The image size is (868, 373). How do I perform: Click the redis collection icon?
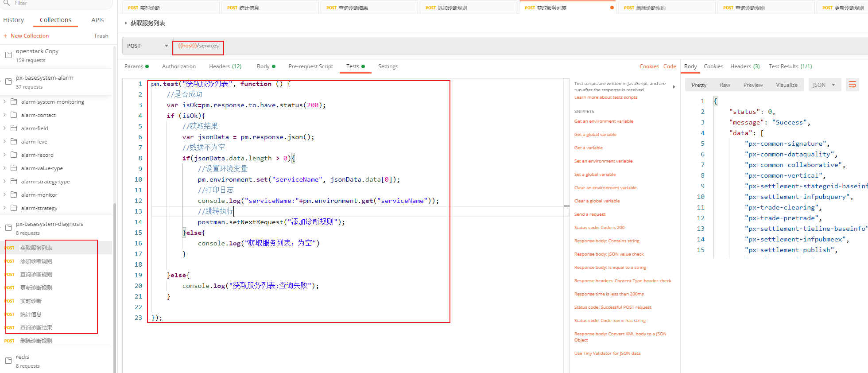(x=8, y=361)
